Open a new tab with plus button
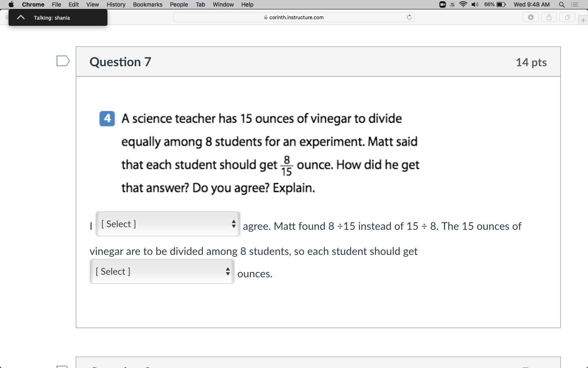The image size is (588, 368). 583,20
